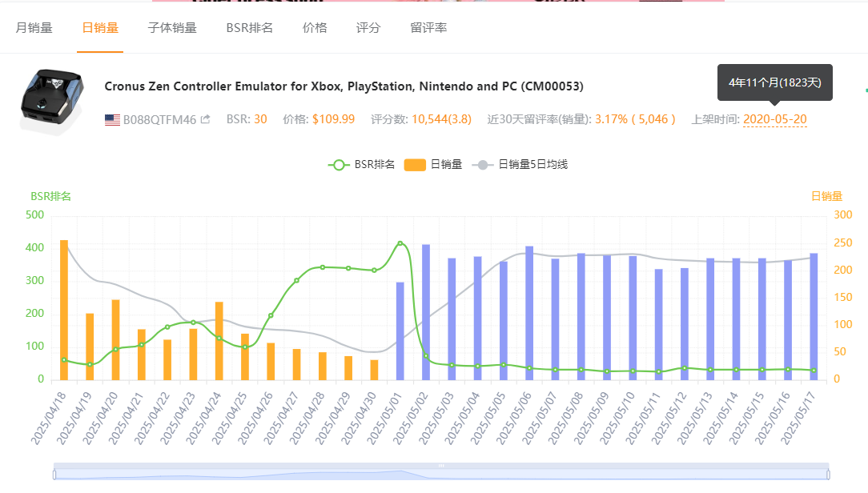Grab the left handle of the date range slider
This screenshot has width=868, height=493.
(x=54, y=475)
